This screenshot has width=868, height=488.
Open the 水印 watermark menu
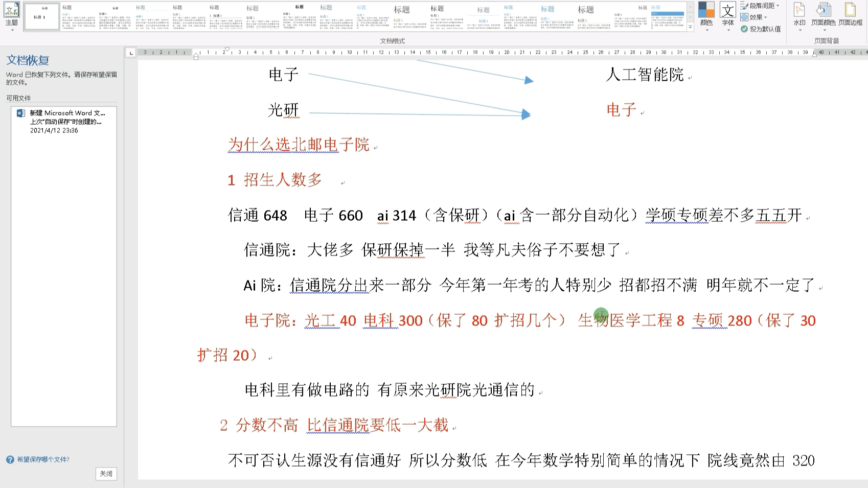pyautogui.click(x=799, y=17)
